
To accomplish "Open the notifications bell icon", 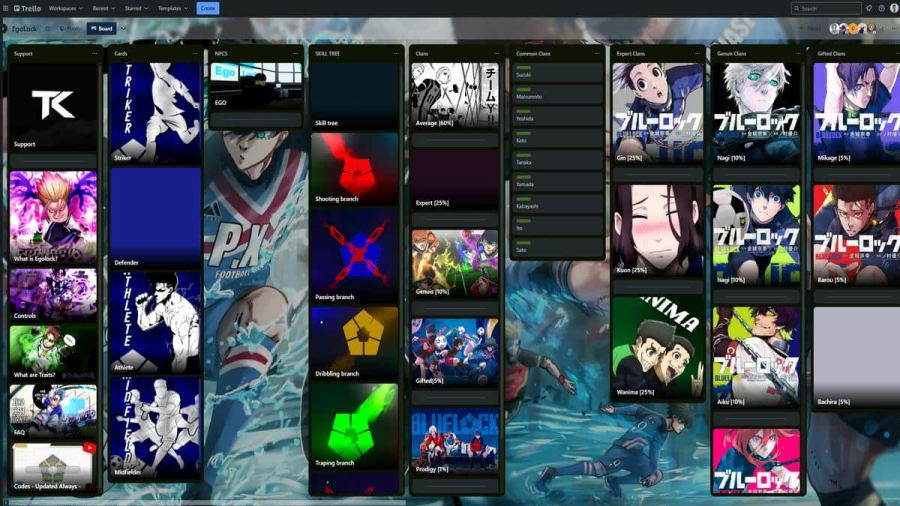I will pos(869,9).
